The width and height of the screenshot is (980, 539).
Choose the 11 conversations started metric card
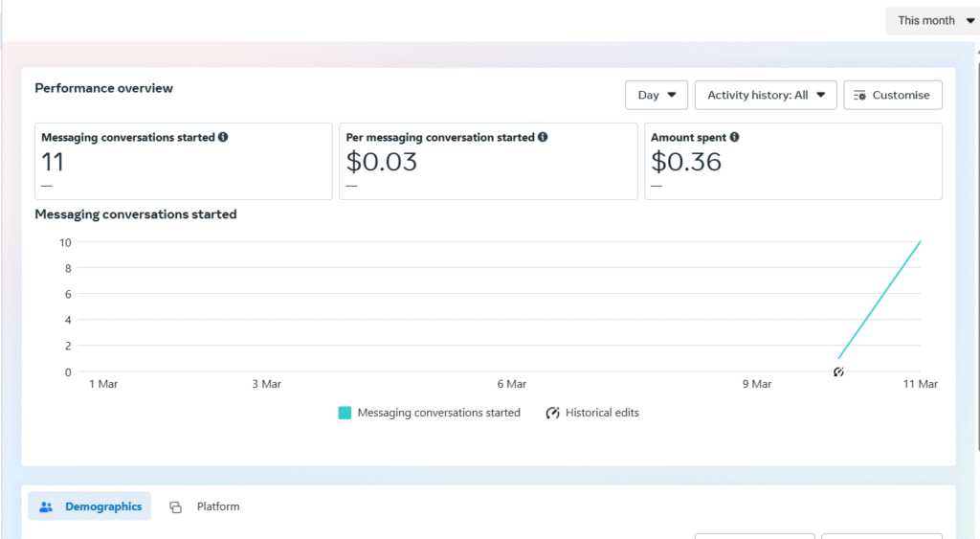click(184, 161)
